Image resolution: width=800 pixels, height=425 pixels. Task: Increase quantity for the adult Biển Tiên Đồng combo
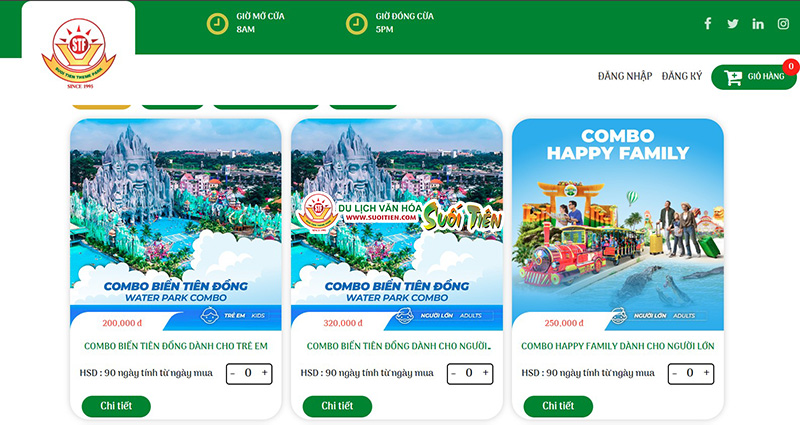tap(485, 373)
